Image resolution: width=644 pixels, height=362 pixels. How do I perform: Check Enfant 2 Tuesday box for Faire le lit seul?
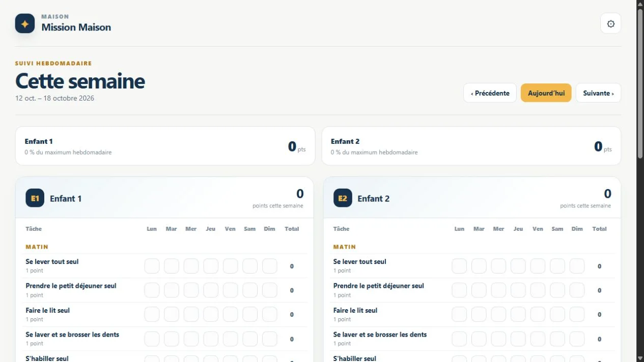click(x=479, y=315)
